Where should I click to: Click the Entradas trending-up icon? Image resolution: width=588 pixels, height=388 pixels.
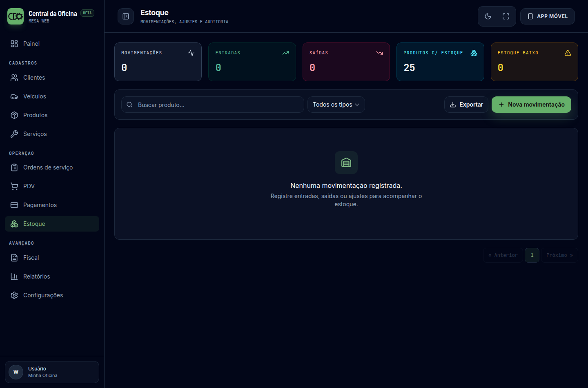(x=285, y=53)
